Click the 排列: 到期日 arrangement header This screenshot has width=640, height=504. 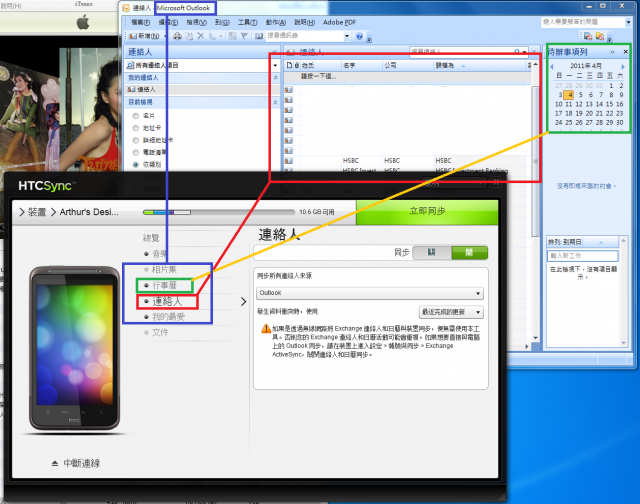(582, 242)
